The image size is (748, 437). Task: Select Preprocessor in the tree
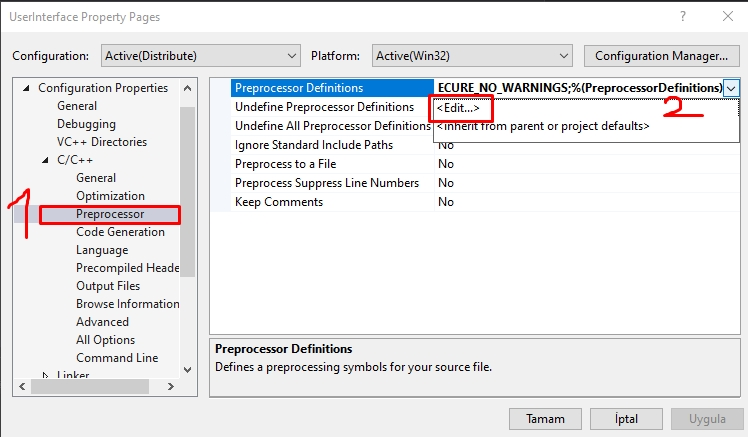click(x=110, y=214)
